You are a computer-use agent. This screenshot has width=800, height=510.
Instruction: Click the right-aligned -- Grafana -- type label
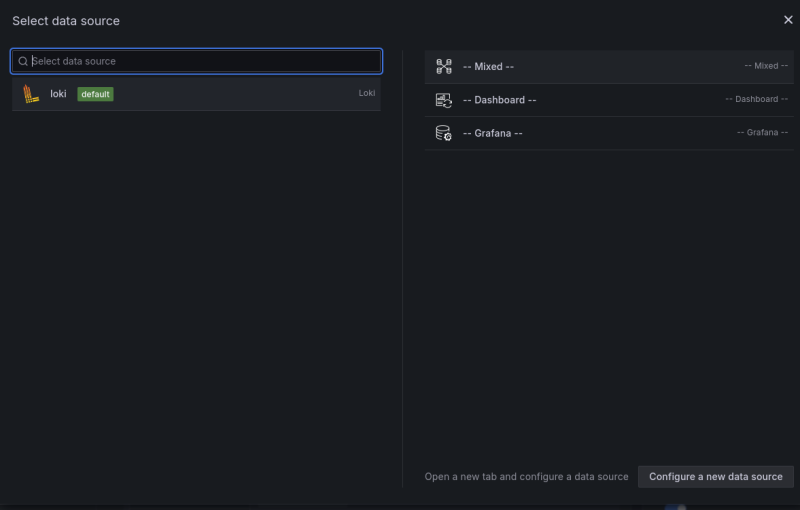(x=762, y=133)
